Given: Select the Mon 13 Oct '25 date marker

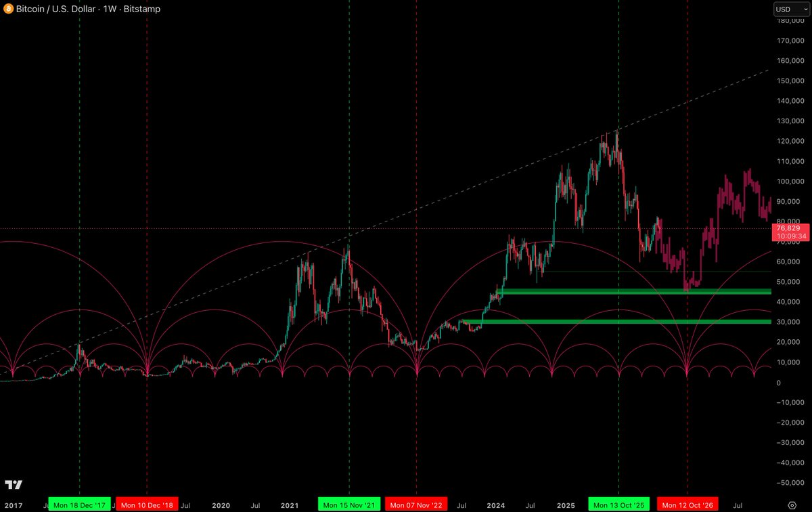Looking at the screenshot, I should 618,505.
